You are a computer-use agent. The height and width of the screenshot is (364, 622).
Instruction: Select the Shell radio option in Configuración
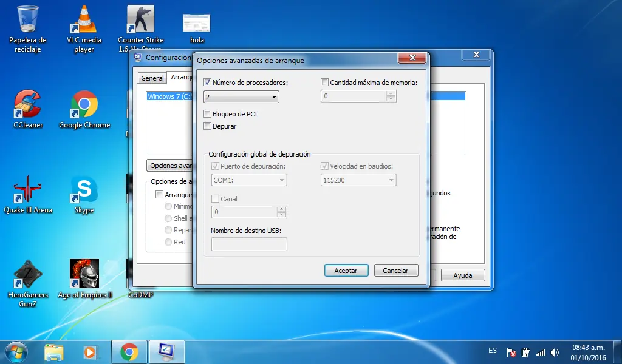pyautogui.click(x=168, y=218)
